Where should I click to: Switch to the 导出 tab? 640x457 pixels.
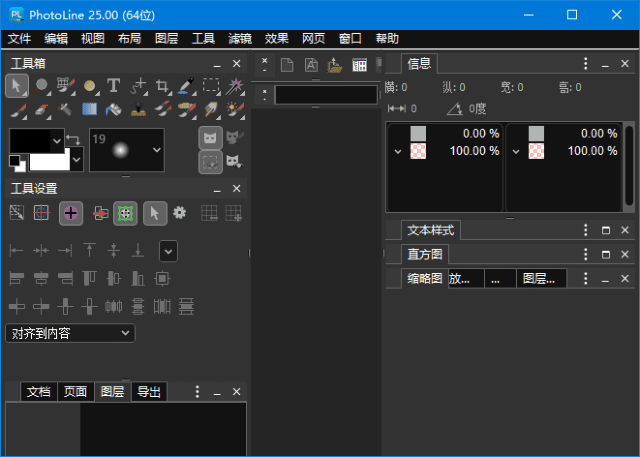(x=149, y=392)
